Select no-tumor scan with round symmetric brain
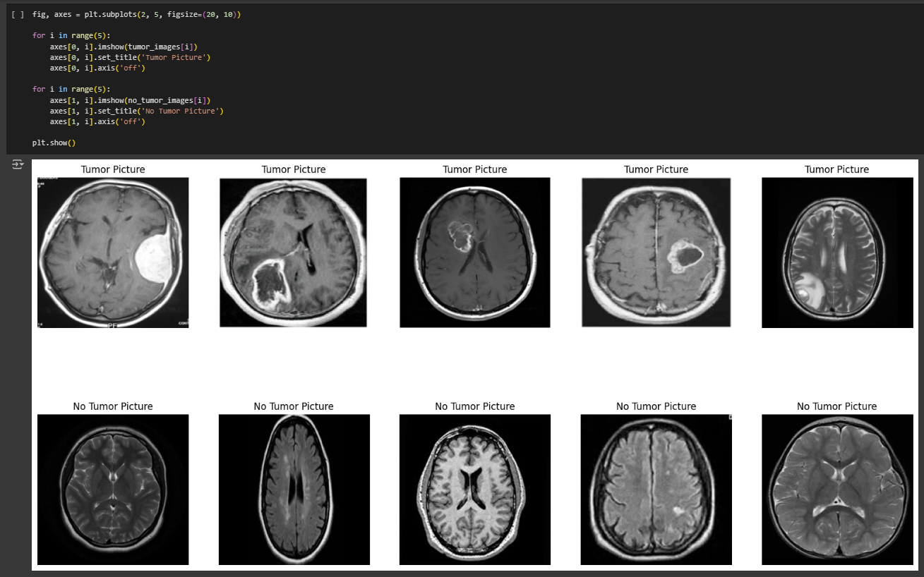 (113, 490)
